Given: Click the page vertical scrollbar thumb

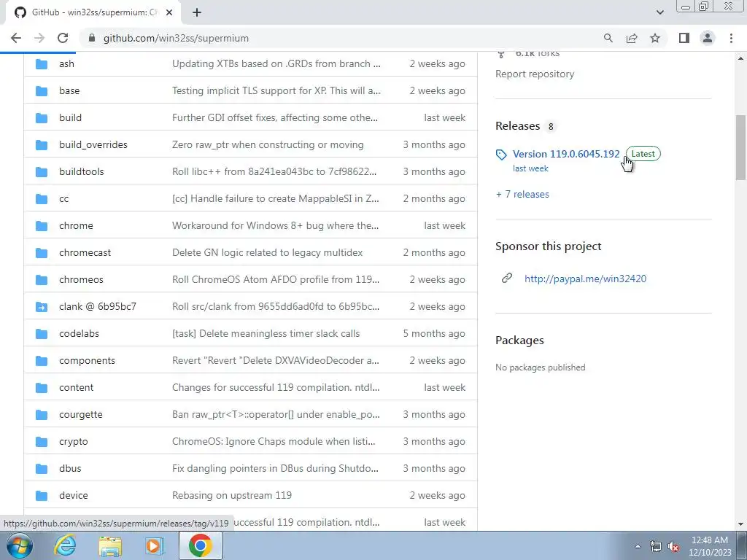Looking at the screenshot, I should (x=740, y=147).
